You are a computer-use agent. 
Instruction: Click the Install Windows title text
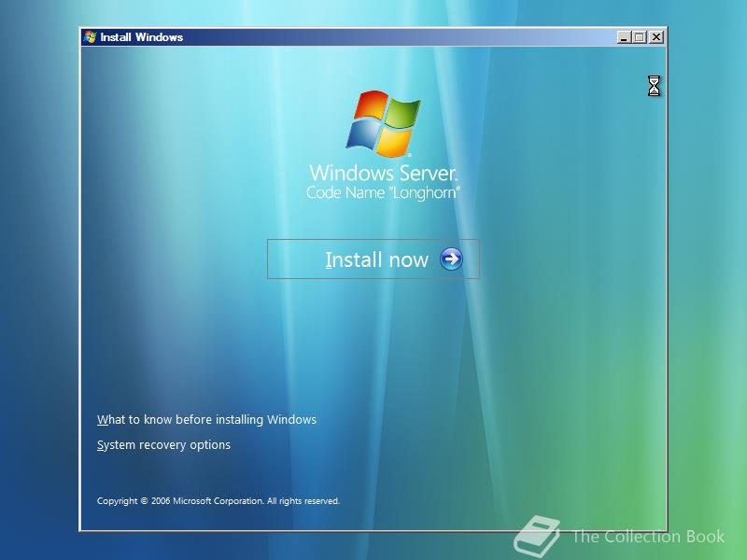pos(142,37)
